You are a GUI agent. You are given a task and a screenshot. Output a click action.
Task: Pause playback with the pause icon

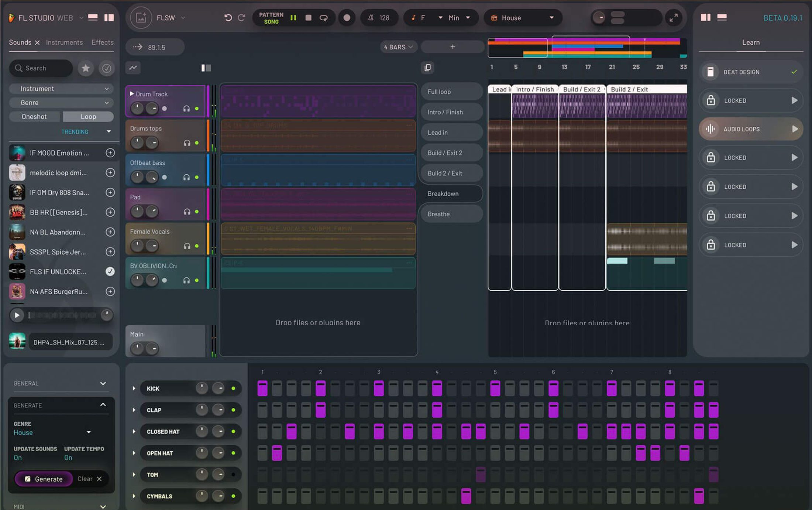(293, 17)
